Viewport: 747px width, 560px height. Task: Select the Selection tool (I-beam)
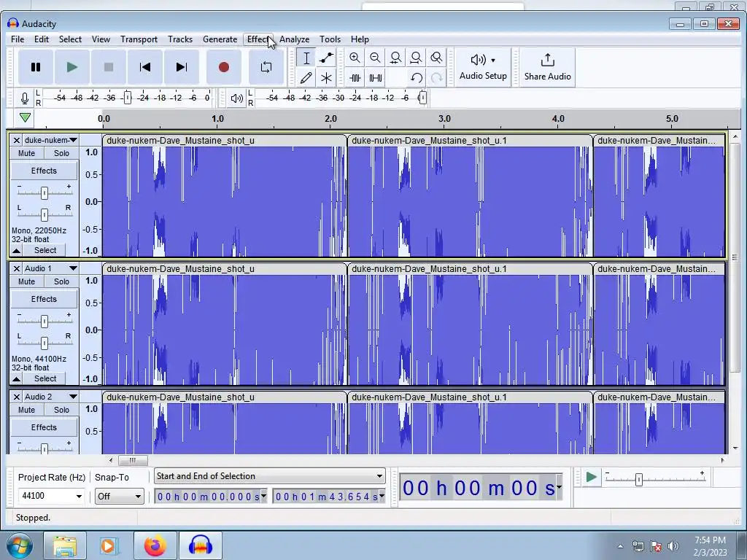click(x=306, y=58)
